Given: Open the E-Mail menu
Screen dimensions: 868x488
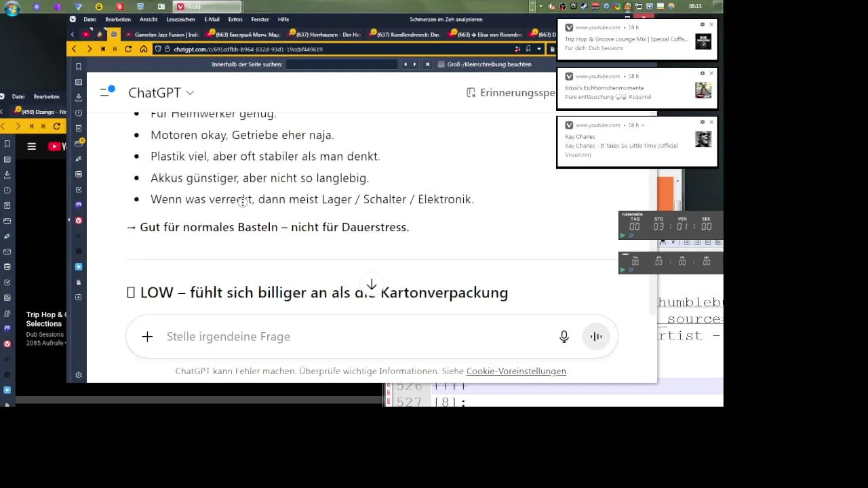Looking at the screenshot, I should click(x=212, y=20).
